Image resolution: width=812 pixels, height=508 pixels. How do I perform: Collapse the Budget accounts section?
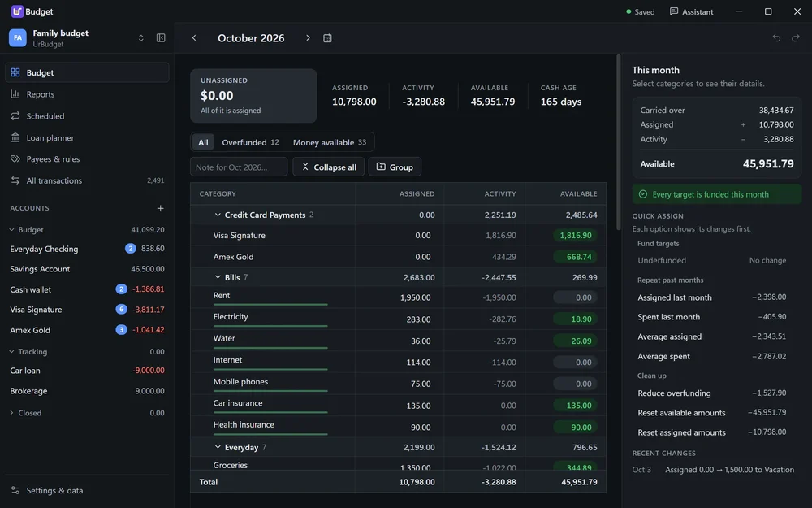[11, 230]
